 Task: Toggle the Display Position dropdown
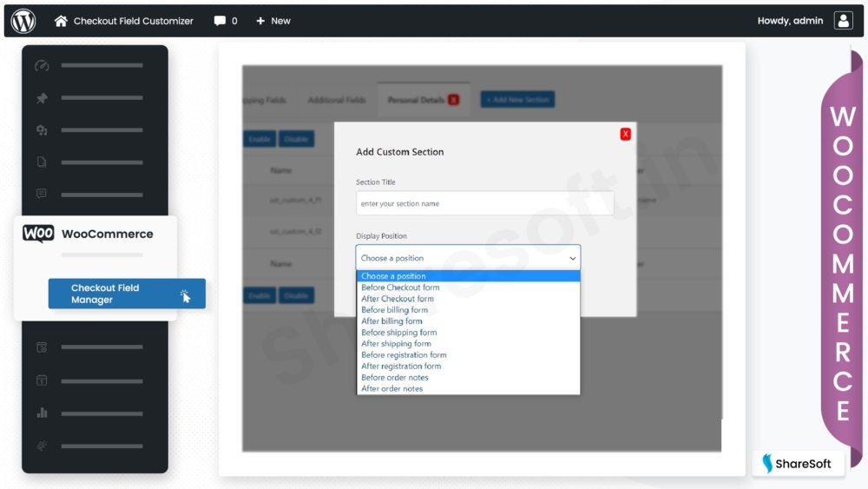468,258
